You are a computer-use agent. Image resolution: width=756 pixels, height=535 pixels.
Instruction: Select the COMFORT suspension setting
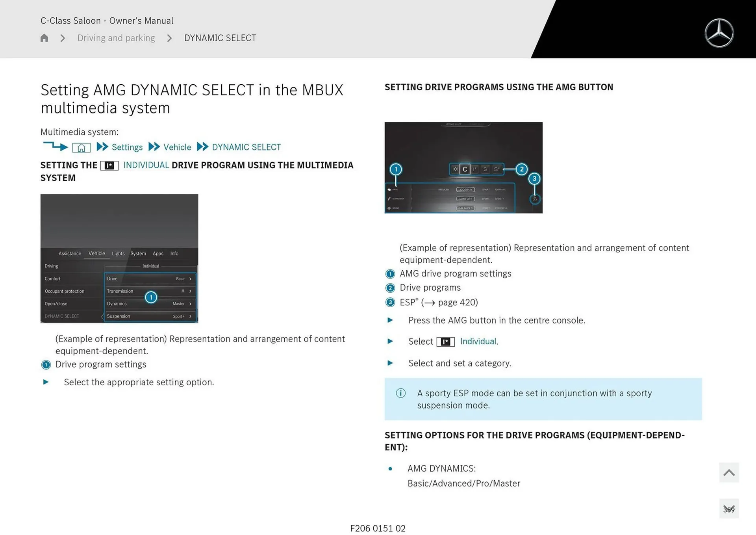click(466, 199)
